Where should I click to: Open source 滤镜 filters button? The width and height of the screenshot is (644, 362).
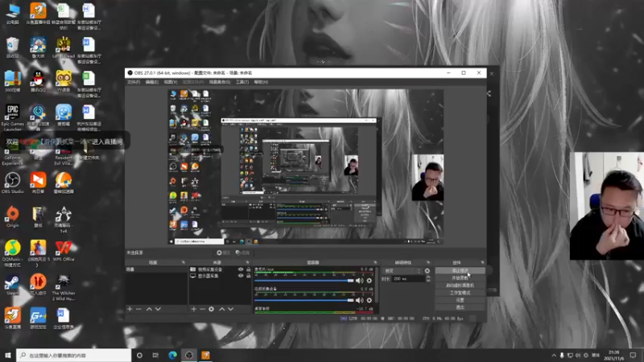click(243, 253)
